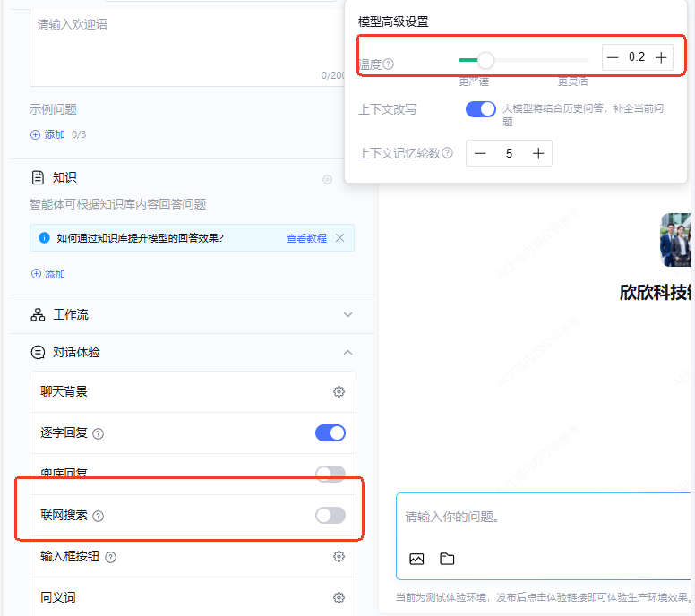The width and height of the screenshot is (695, 616).
Task: Click the gear icon in 知识 section
Action: pos(328,179)
